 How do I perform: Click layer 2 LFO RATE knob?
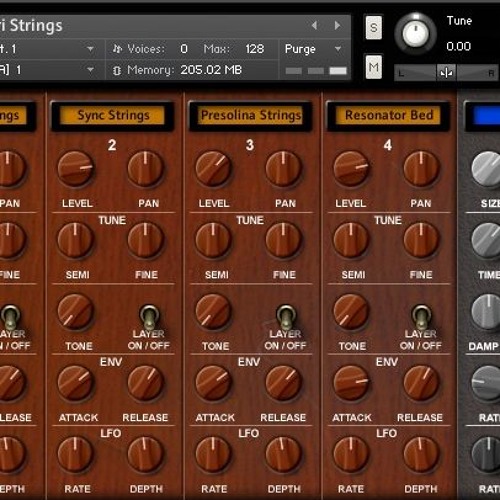(x=75, y=454)
